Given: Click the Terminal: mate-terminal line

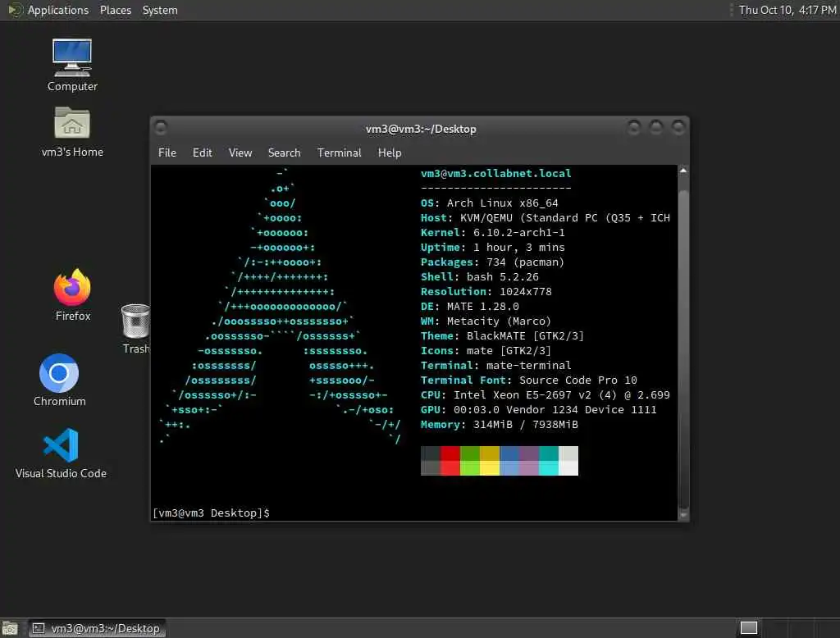Looking at the screenshot, I should (495, 366).
